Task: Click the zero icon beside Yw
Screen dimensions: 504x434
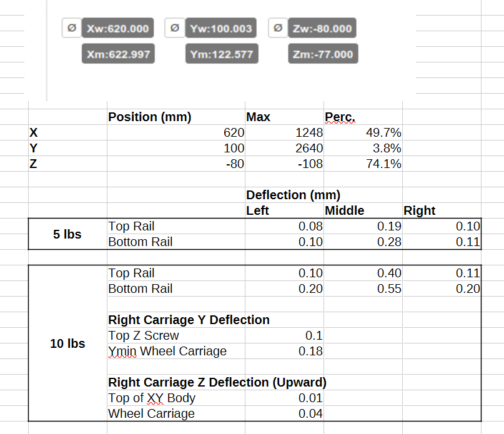Action: tap(174, 28)
